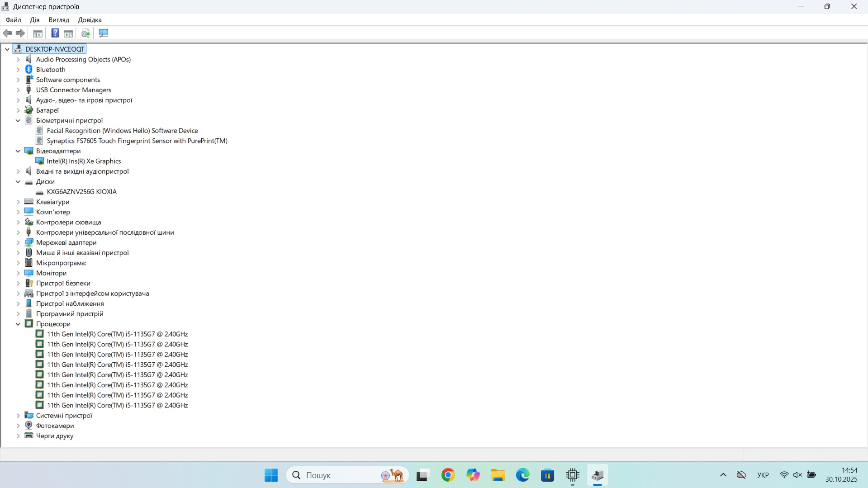The height and width of the screenshot is (488, 868).
Task: Select the KXG6AZNV256G KIOXIA disk
Action: [81, 192]
